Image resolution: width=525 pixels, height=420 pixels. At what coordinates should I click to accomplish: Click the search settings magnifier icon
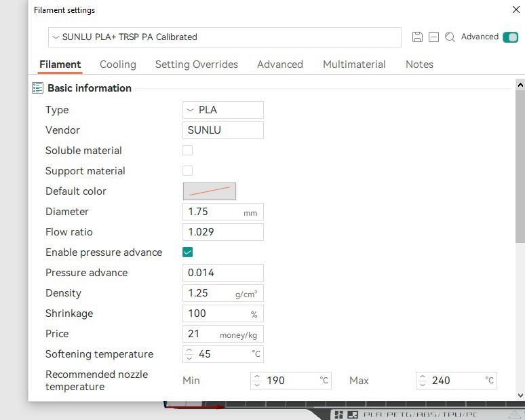450,37
